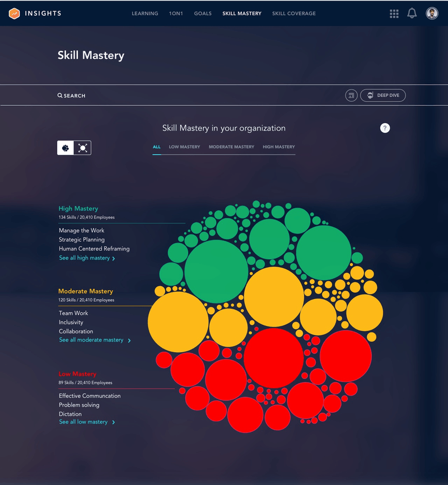Click the 120 Skills / 20,410 Employees text
Image resolution: width=448 pixels, height=485 pixels.
(x=86, y=300)
